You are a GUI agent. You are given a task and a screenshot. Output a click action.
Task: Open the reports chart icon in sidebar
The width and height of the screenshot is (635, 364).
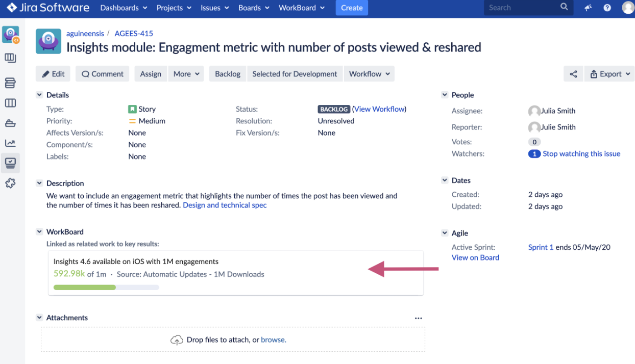tap(10, 143)
